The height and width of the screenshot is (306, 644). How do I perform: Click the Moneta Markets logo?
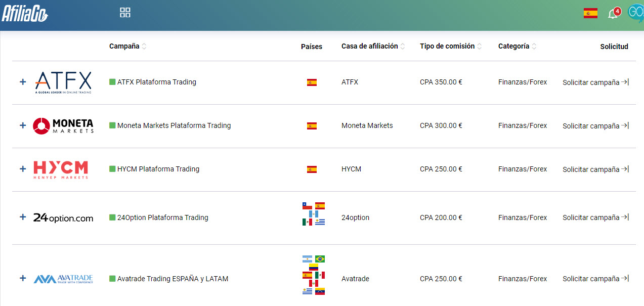63,125
